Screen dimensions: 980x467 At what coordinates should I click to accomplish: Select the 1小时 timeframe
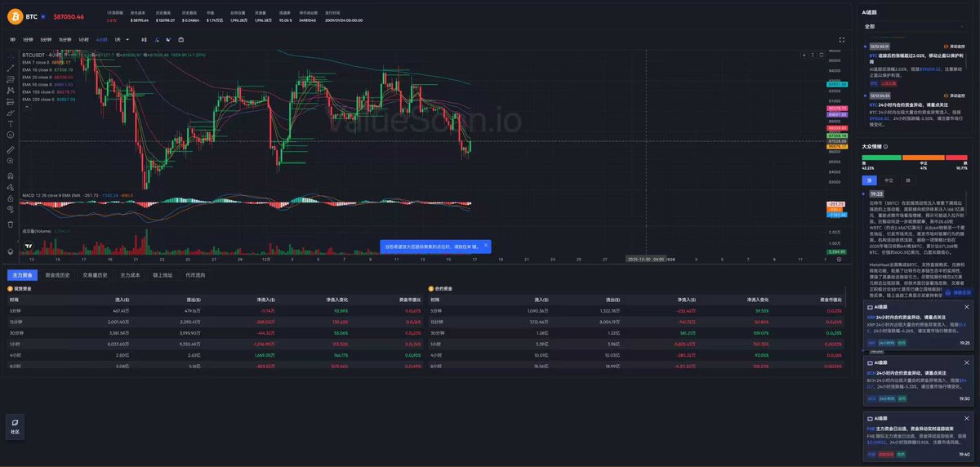pyautogui.click(x=84, y=39)
